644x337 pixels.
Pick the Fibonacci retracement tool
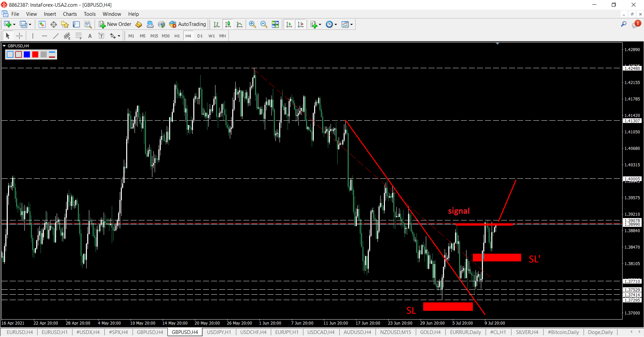pos(78,36)
